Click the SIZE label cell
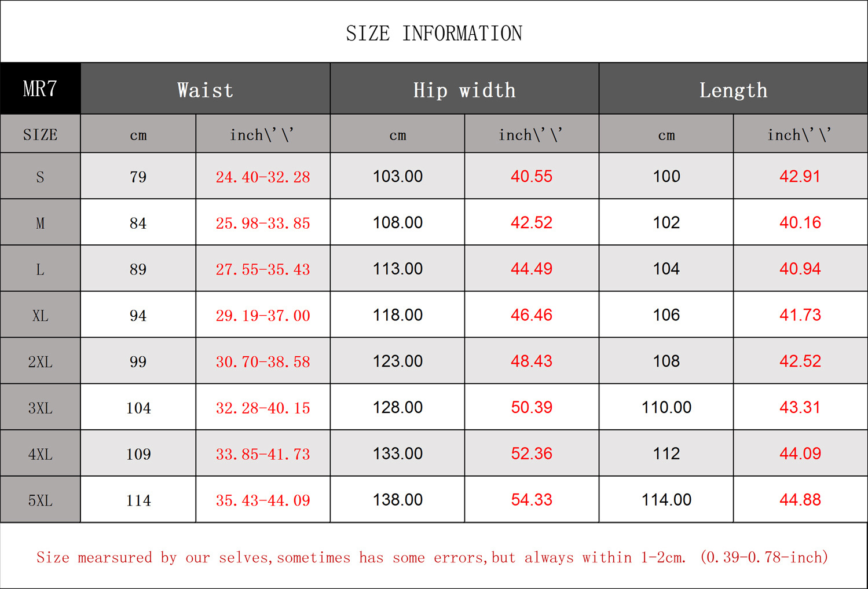868x589 pixels. [40, 135]
